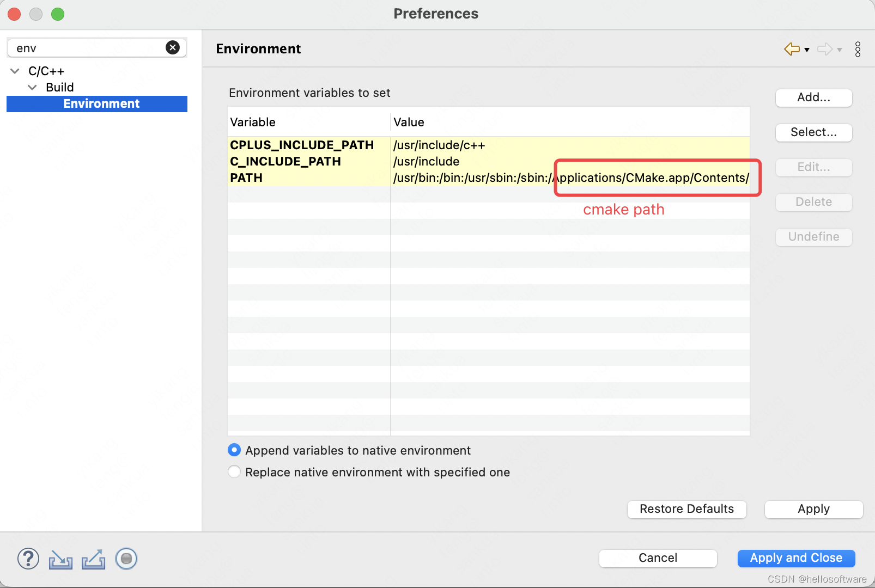Image resolution: width=875 pixels, height=588 pixels.
Task: Open back history dropdown arrow
Action: (x=807, y=50)
